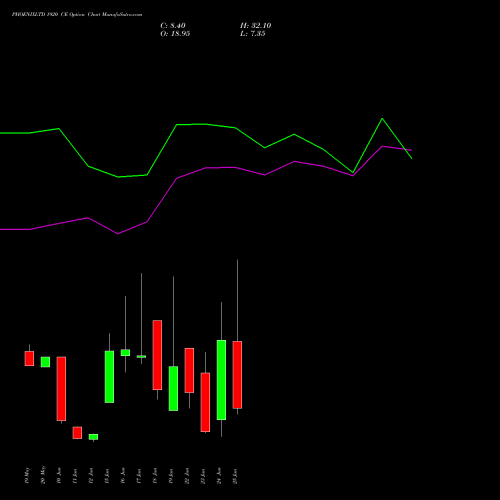
Task: Select the tall red candle above 25 Jun
Action: tap(237, 375)
